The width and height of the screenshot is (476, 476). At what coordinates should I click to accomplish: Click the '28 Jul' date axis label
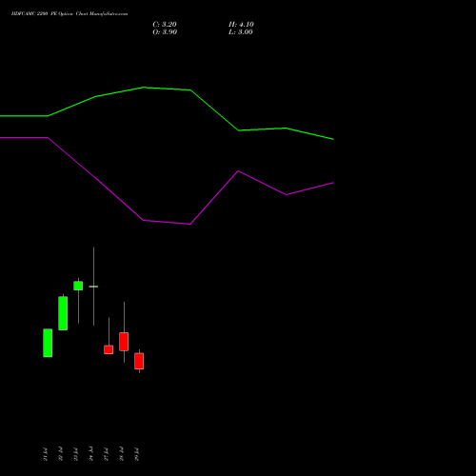(122, 454)
